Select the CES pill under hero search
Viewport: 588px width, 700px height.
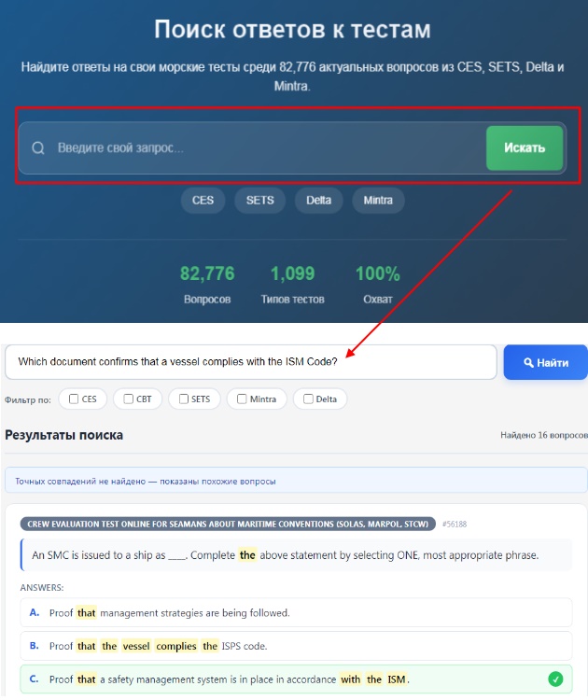pos(203,200)
